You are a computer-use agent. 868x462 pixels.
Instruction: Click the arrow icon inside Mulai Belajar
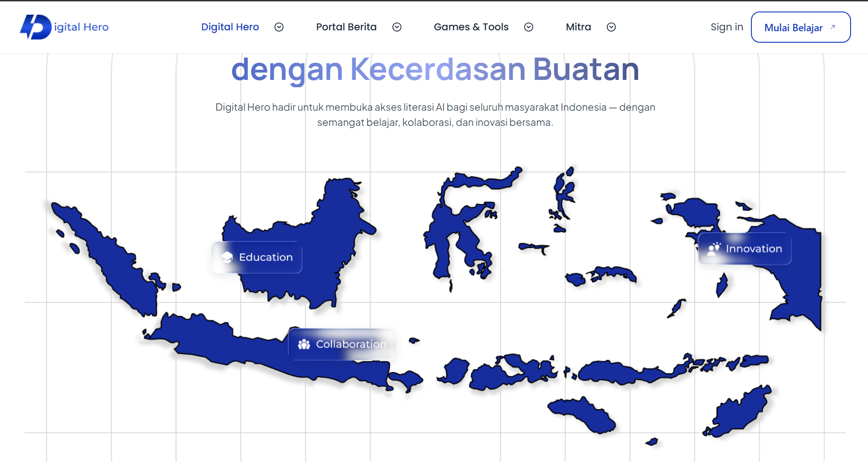[833, 27]
